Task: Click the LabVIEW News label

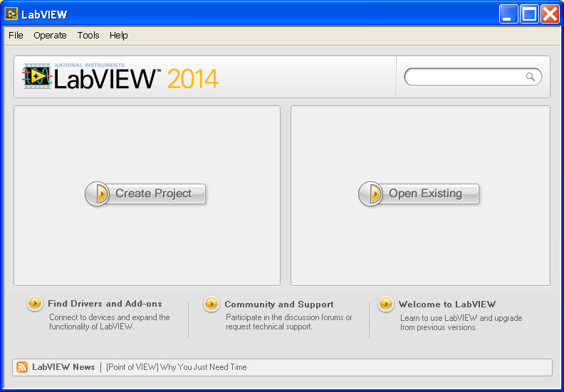Action: point(63,367)
